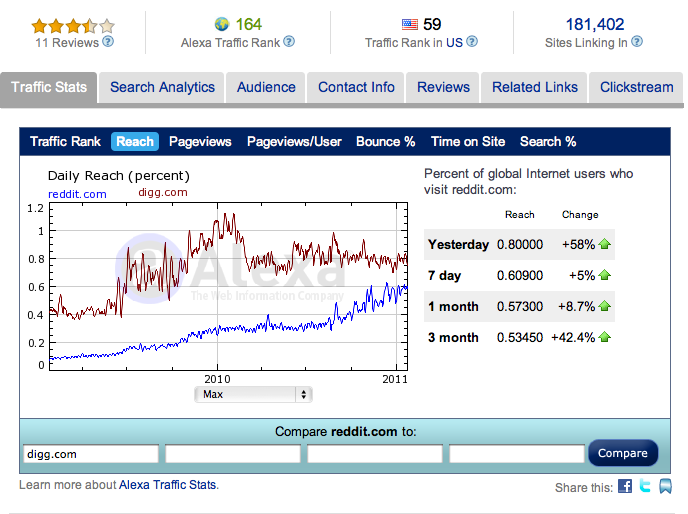Click the second empty compare field

(x=233, y=454)
